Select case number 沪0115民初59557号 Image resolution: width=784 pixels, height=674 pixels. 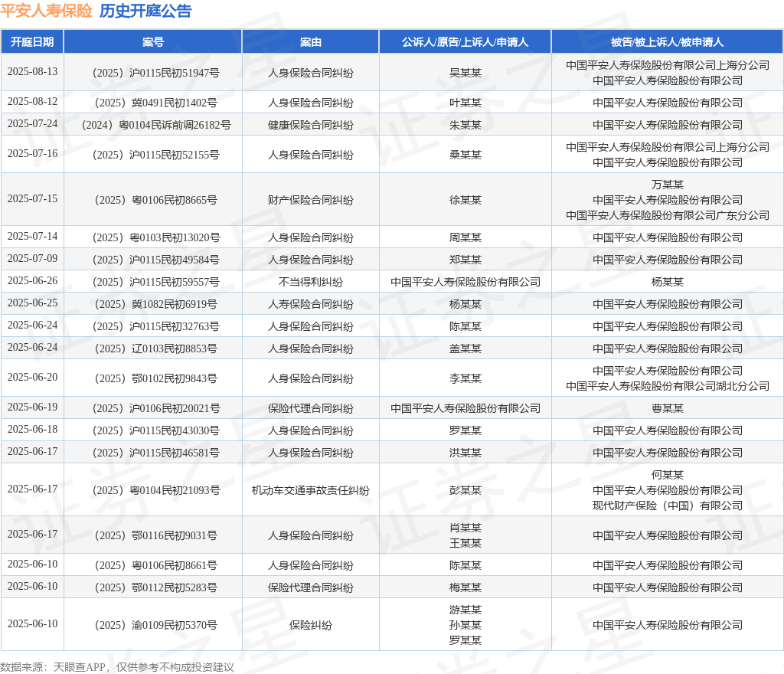(156, 282)
